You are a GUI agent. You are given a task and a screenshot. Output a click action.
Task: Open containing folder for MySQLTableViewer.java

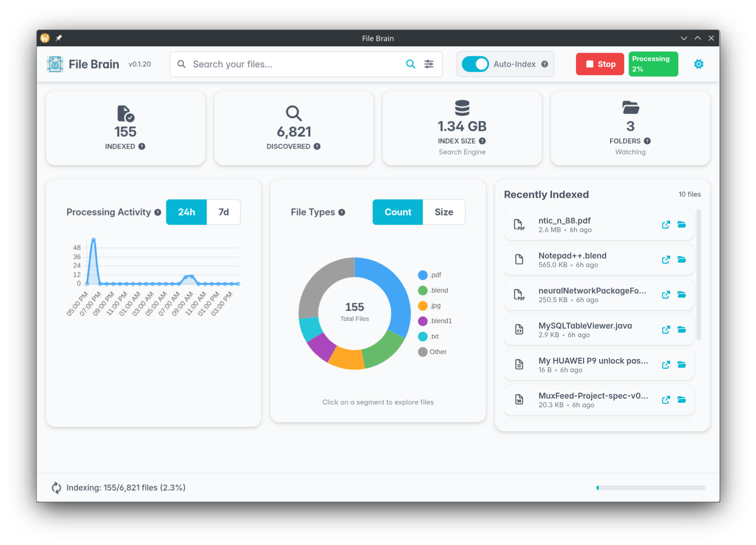(x=681, y=330)
